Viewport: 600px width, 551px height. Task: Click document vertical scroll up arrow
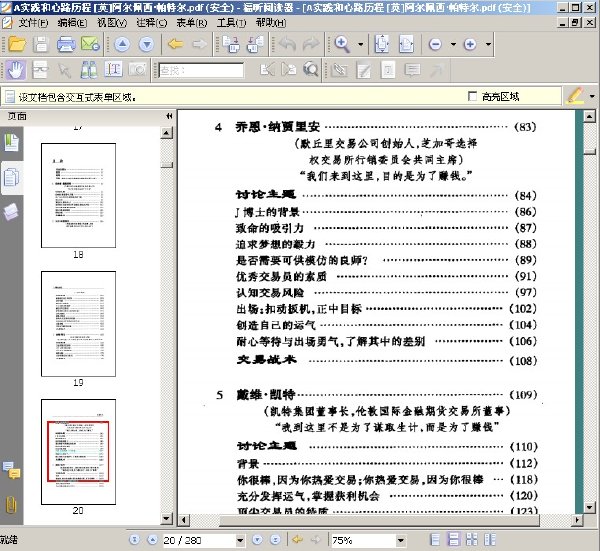click(x=589, y=116)
